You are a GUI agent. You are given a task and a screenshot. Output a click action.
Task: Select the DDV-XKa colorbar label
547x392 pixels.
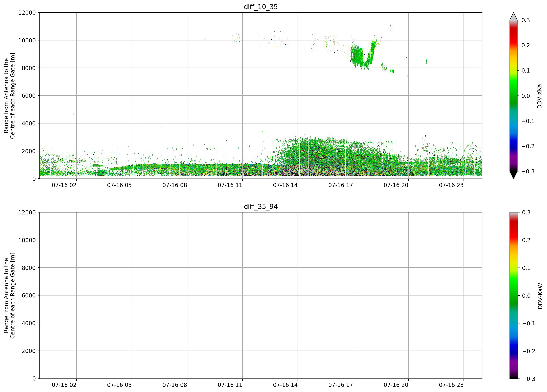540,96
